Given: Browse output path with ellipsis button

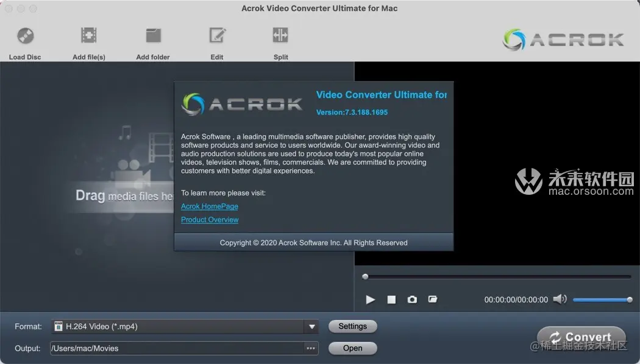Looking at the screenshot, I should click(311, 348).
